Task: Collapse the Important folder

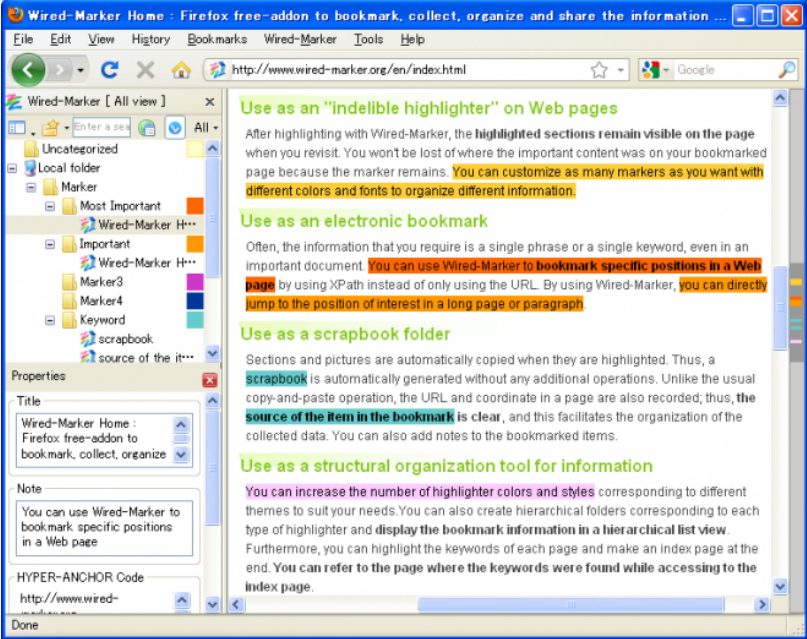Action: [x=50, y=244]
